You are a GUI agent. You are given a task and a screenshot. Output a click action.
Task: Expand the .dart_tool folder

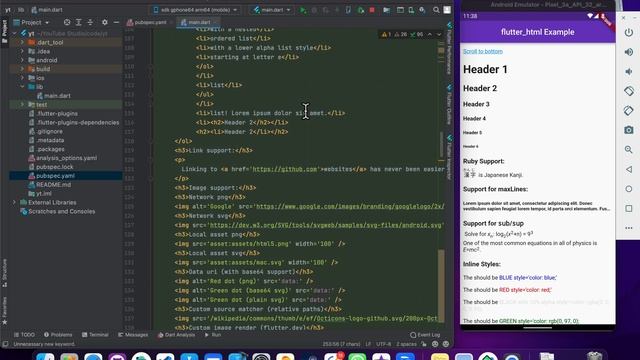(22, 42)
